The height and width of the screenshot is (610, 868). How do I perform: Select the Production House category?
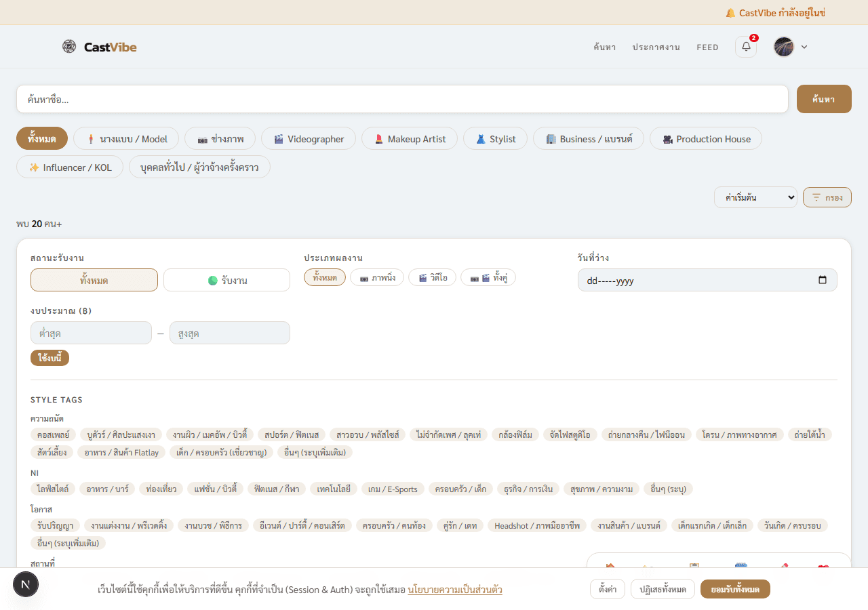click(x=706, y=139)
